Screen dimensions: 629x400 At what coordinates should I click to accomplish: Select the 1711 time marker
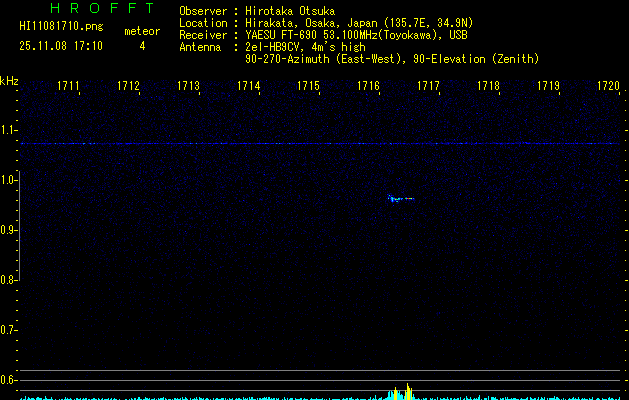pos(69,87)
